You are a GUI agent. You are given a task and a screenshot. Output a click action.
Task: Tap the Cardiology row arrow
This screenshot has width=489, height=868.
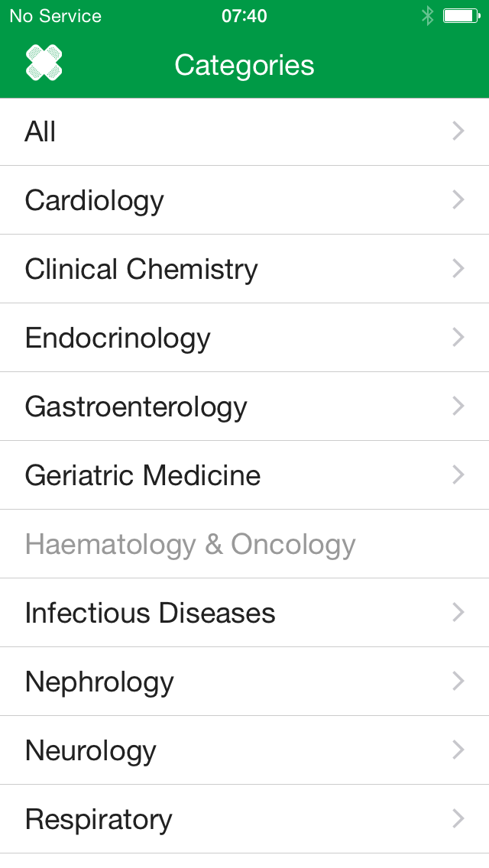point(458,200)
